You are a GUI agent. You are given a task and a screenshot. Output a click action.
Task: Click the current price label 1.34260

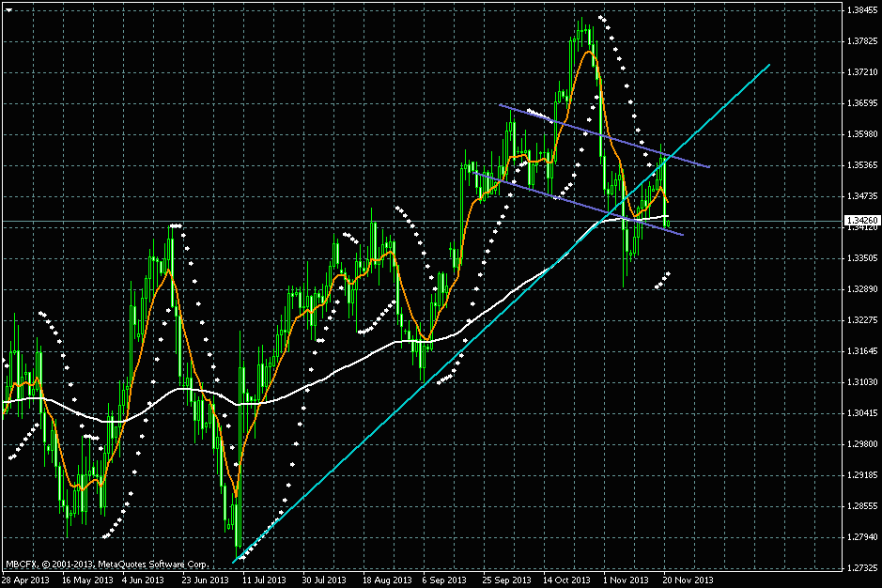(x=860, y=221)
